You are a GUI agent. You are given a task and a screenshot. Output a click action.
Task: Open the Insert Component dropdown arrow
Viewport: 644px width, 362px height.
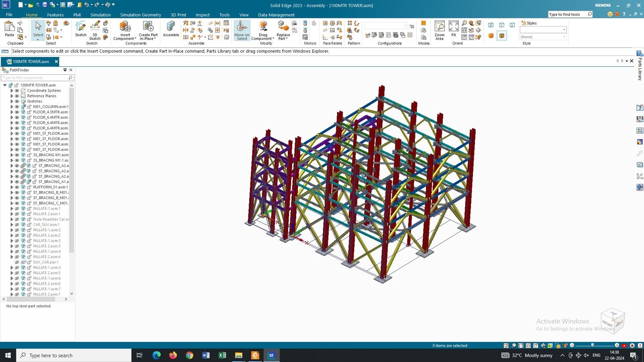point(136,39)
